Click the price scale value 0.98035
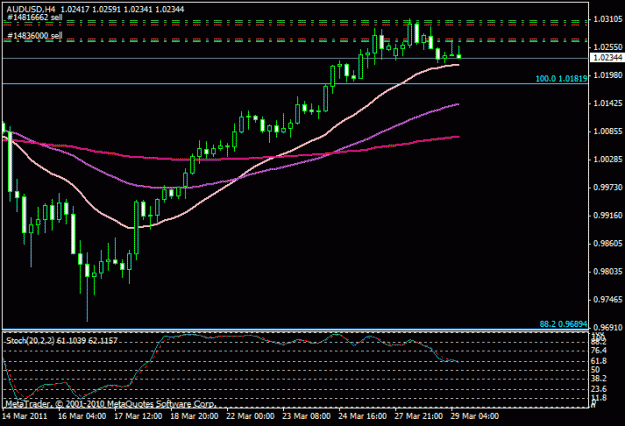 pyautogui.click(x=608, y=272)
